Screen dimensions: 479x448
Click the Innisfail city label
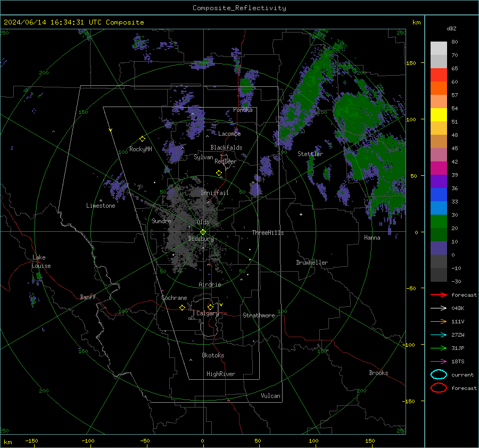[x=214, y=193]
